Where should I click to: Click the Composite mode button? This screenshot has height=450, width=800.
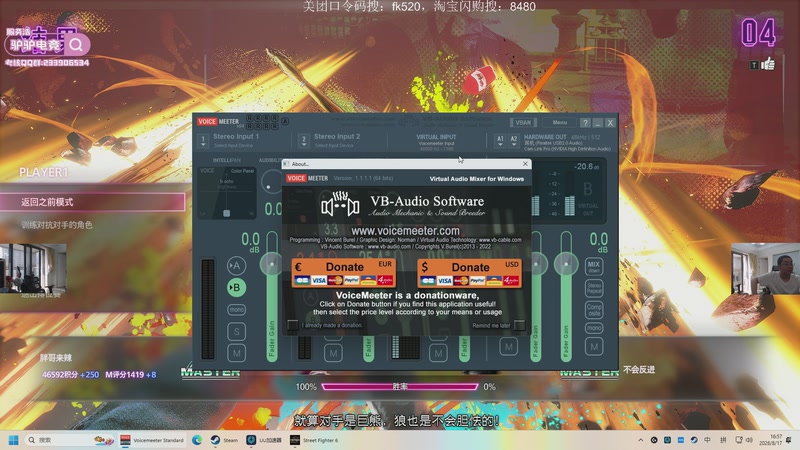[594, 309]
